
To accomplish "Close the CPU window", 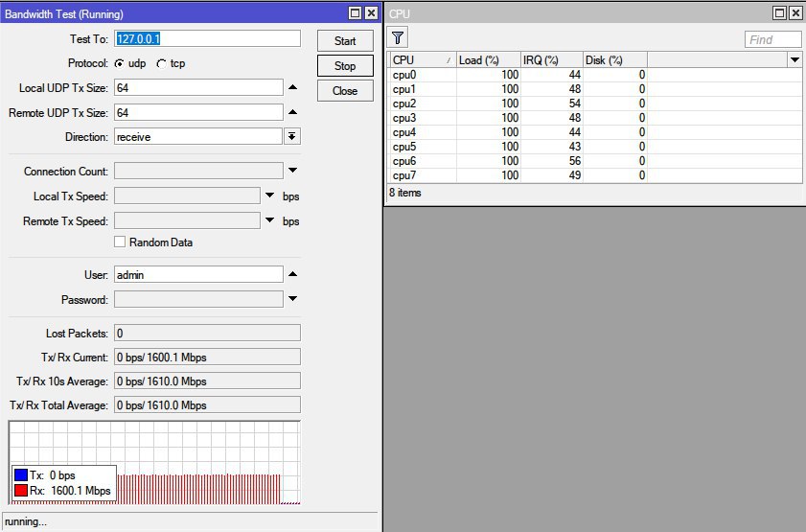I will tap(795, 13).
